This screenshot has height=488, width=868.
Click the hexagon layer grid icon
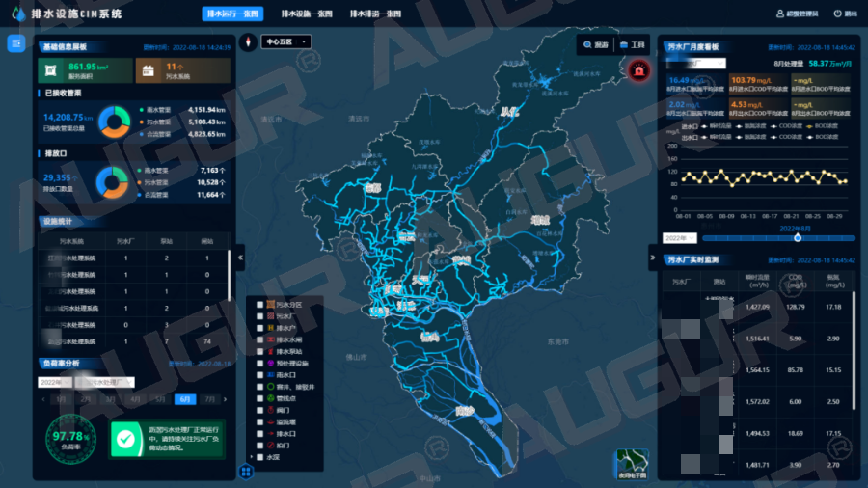(247, 471)
